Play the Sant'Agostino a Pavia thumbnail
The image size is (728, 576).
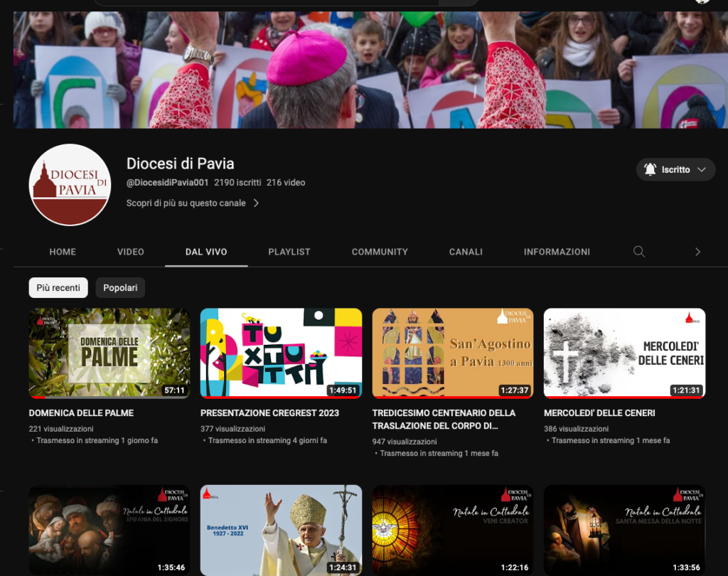[x=453, y=353]
